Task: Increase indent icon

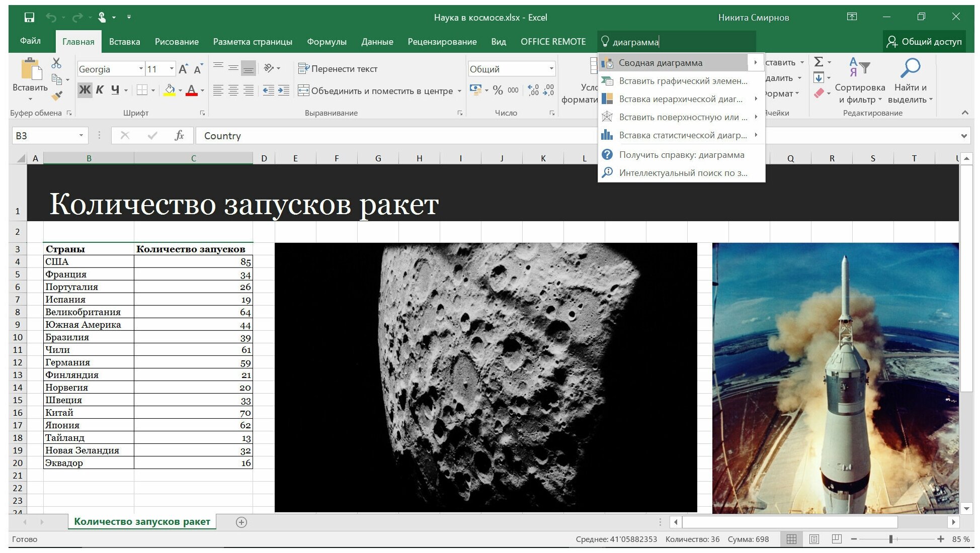Action: tap(284, 90)
